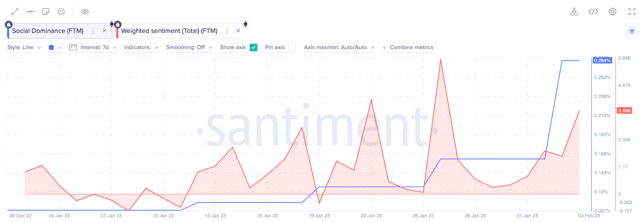Open Axis max/min: Auto/Auto dropdown
The width and height of the screenshot is (644, 223).
339,47
